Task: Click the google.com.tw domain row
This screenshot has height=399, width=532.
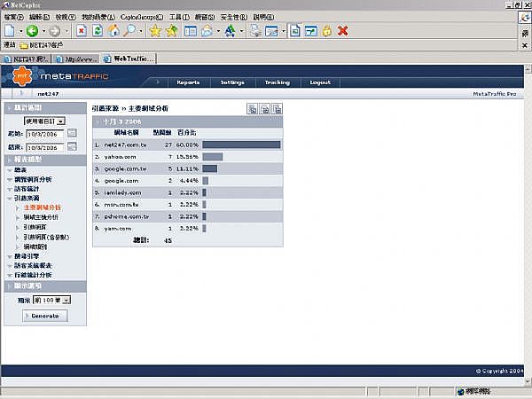Action: click(x=188, y=168)
